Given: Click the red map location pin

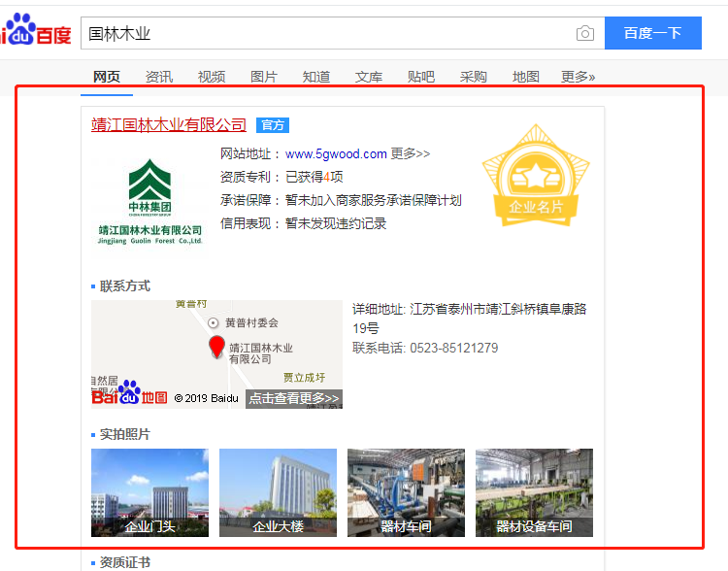Looking at the screenshot, I should (x=216, y=347).
